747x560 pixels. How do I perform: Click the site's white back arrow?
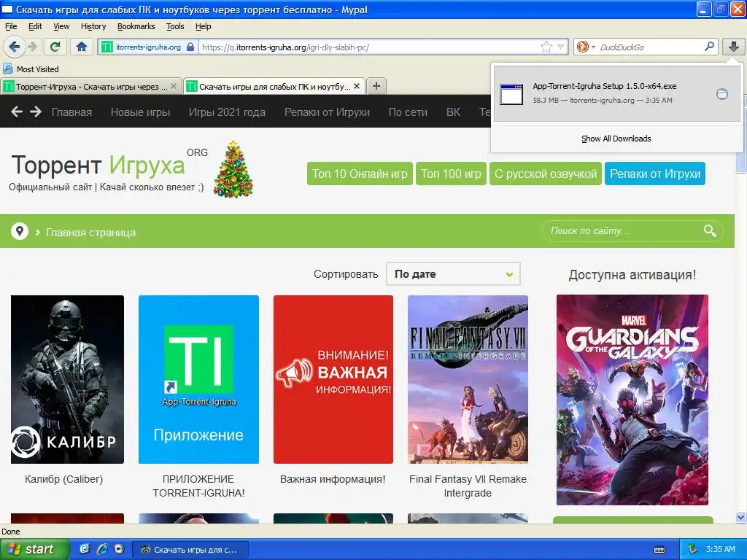[17, 112]
